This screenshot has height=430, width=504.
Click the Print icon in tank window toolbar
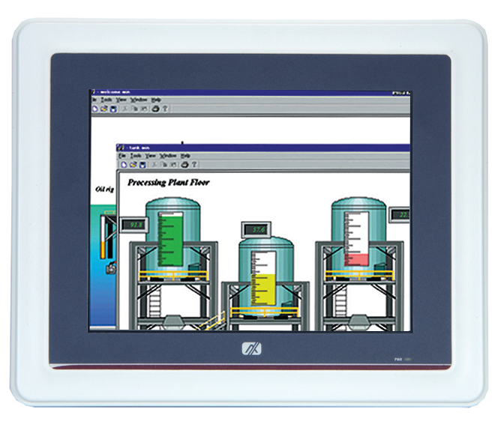[184, 164]
